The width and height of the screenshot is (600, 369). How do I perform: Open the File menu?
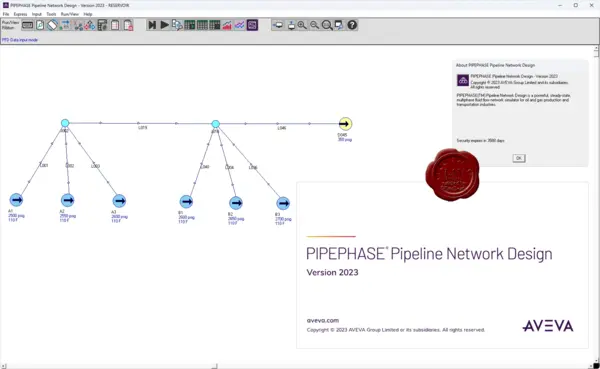pos(6,14)
